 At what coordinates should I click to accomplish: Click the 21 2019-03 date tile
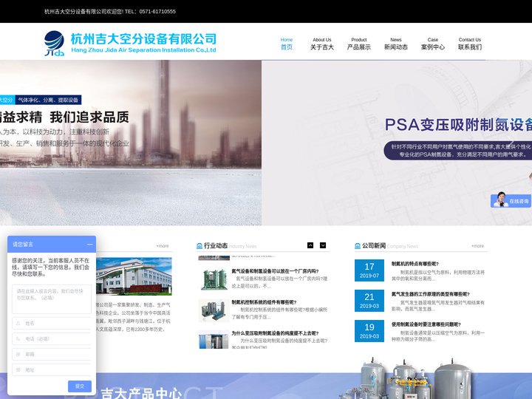(369, 301)
